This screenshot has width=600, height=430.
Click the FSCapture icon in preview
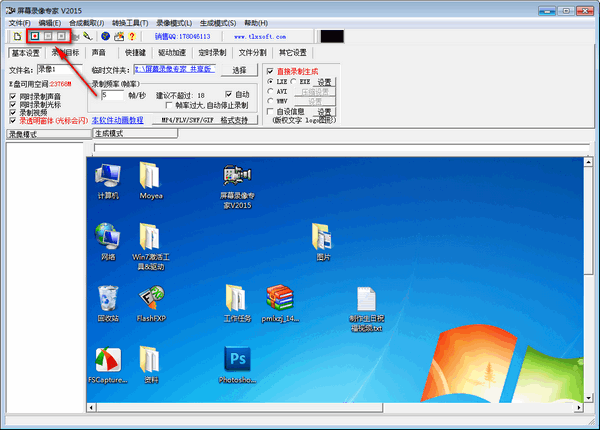point(108,365)
